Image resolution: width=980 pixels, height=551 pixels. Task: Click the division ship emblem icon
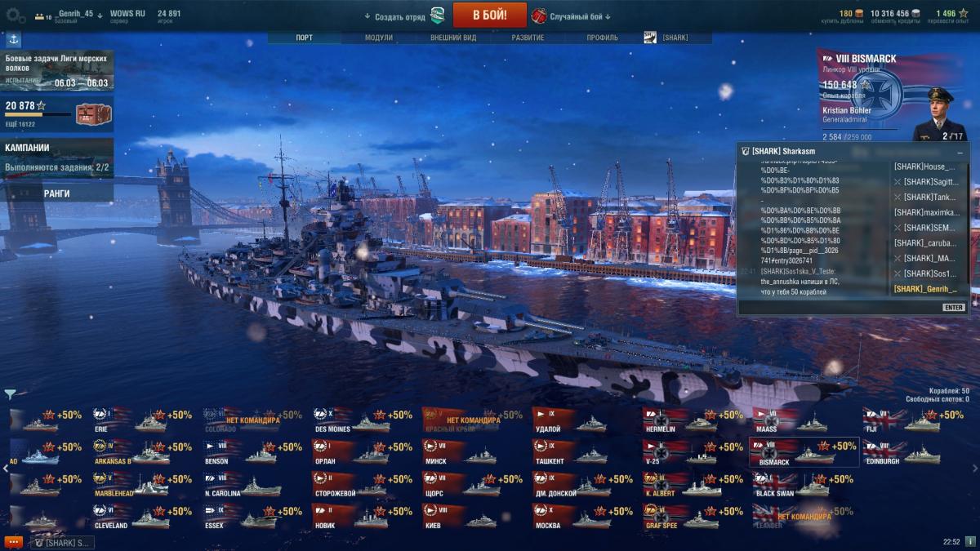(439, 16)
